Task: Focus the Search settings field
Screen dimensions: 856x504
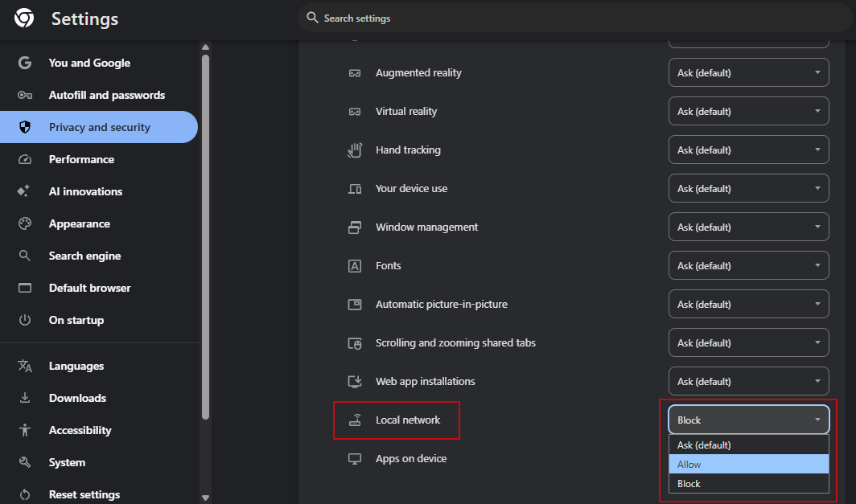Action: 576,18
